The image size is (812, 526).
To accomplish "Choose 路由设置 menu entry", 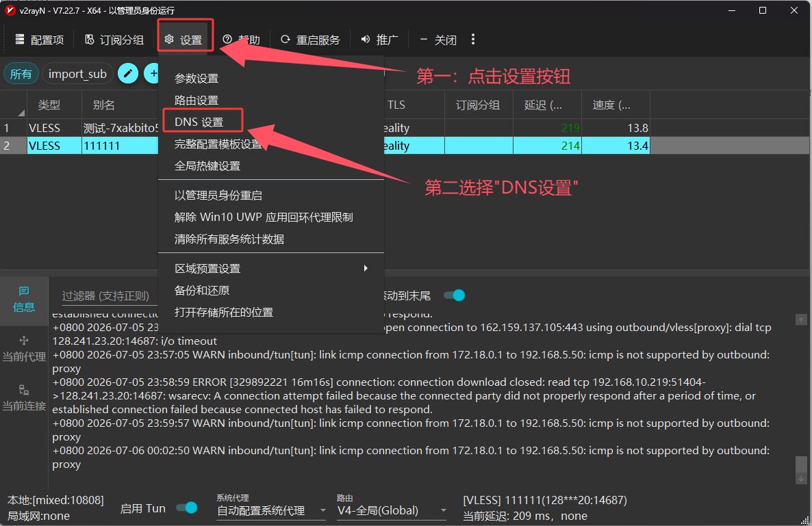I will (271, 100).
